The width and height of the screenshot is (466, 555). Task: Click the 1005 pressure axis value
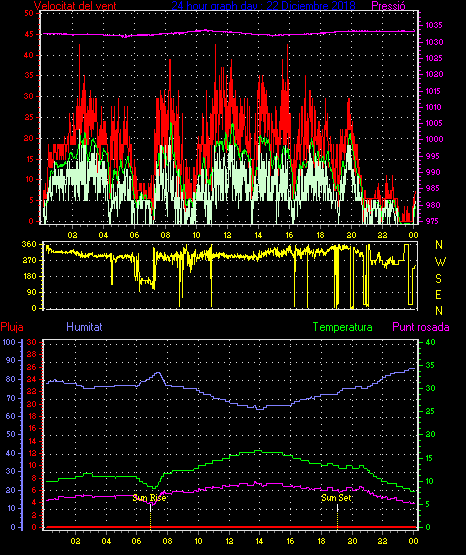pos(434,123)
